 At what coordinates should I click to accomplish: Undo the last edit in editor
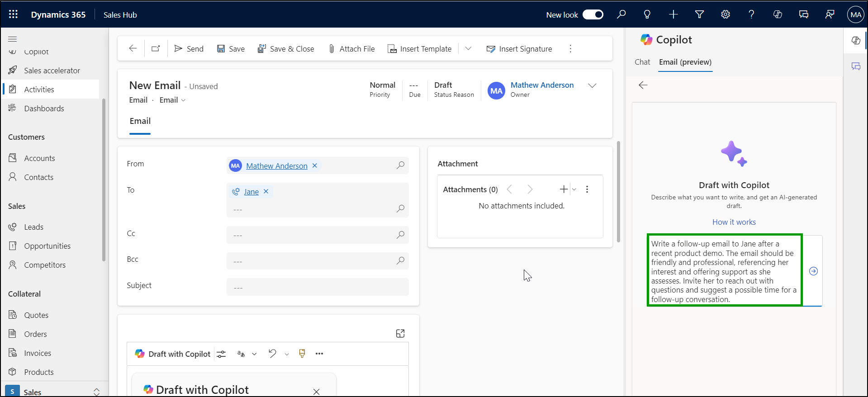tap(272, 354)
